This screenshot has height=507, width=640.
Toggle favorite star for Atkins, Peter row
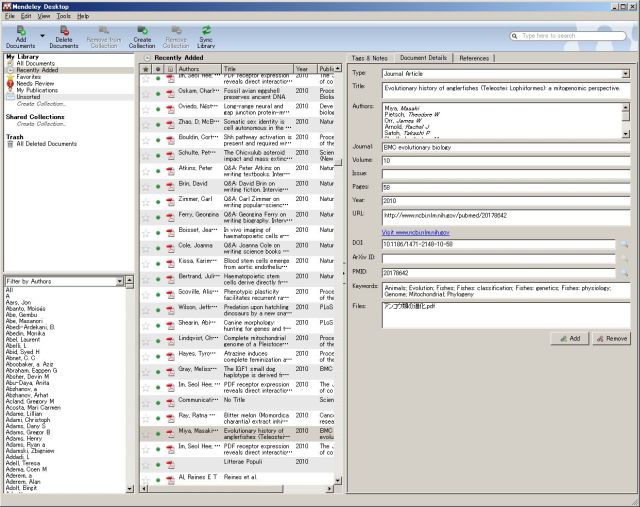tap(145, 171)
